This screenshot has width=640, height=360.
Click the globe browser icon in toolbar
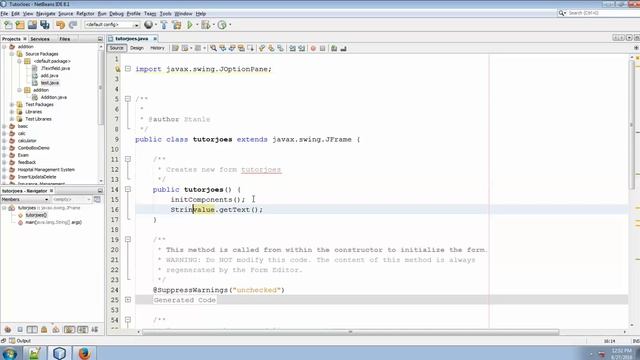pyautogui.click(x=149, y=25)
